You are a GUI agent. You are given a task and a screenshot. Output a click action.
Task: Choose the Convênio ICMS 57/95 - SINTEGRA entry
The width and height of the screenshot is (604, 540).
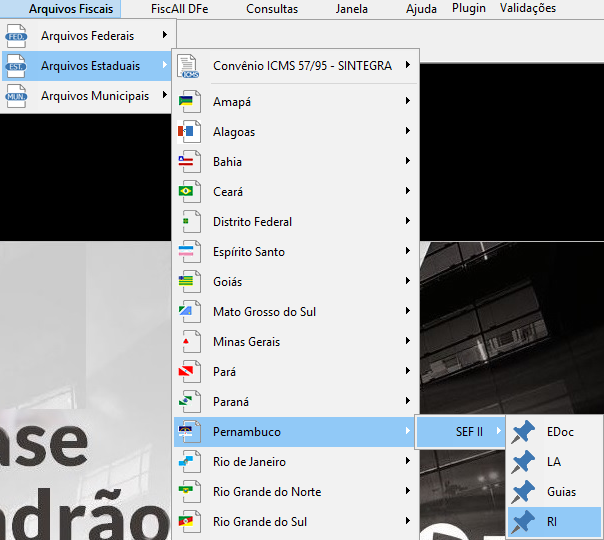coord(296,66)
